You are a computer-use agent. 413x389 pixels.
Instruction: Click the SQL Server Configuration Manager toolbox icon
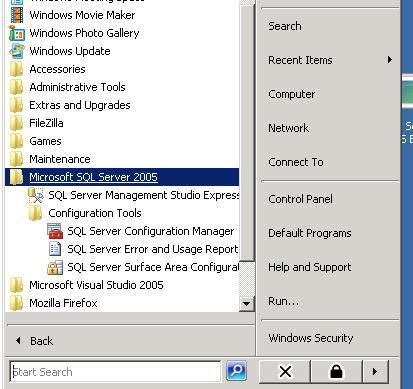click(55, 231)
